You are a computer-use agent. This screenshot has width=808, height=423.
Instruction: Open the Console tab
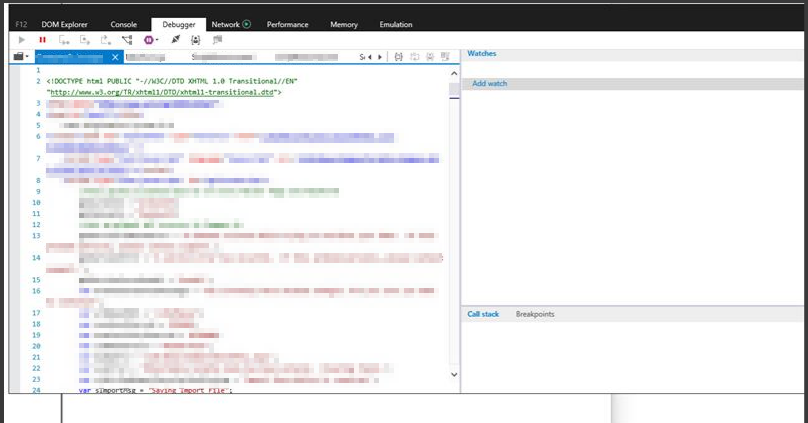click(x=124, y=24)
